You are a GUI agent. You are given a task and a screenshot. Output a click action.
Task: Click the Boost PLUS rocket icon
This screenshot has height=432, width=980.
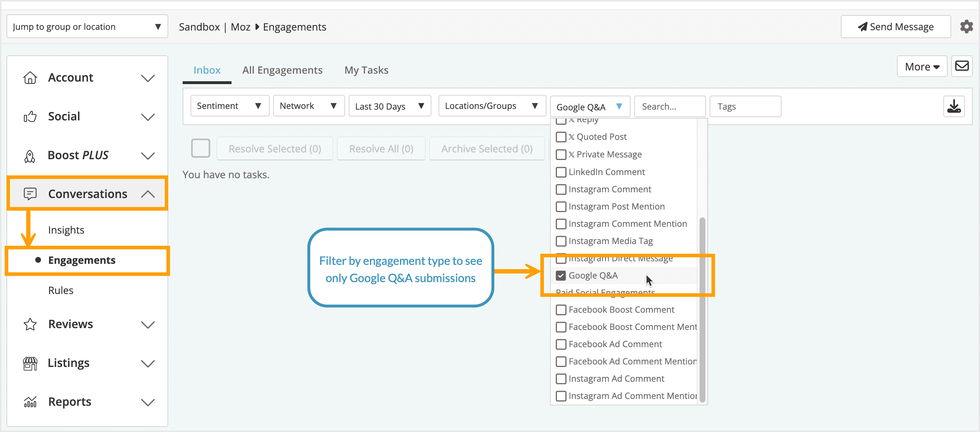coord(31,155)
